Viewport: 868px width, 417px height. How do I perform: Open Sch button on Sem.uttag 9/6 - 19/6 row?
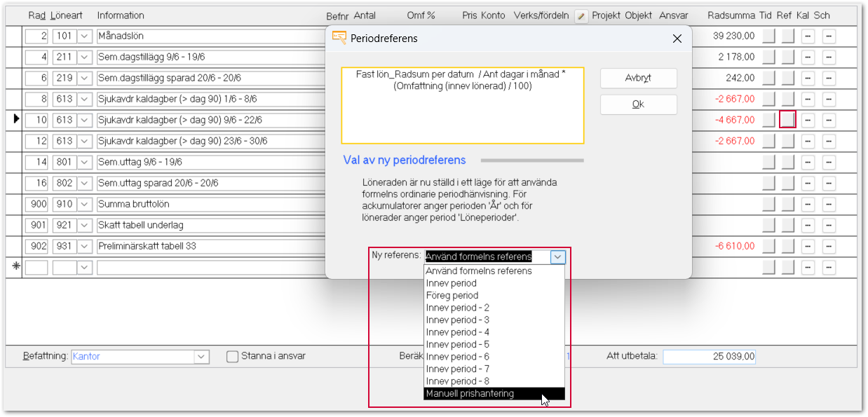tap(829, 162)
